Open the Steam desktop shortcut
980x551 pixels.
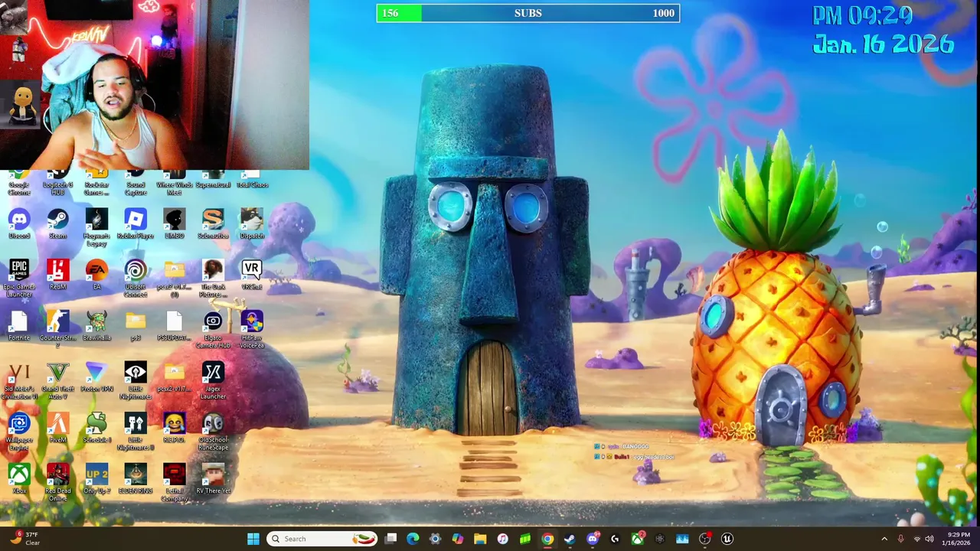[57, 223]
